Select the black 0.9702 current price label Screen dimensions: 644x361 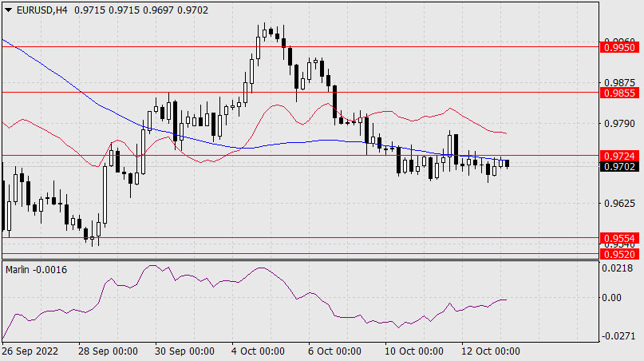click(x=620, y=167)
